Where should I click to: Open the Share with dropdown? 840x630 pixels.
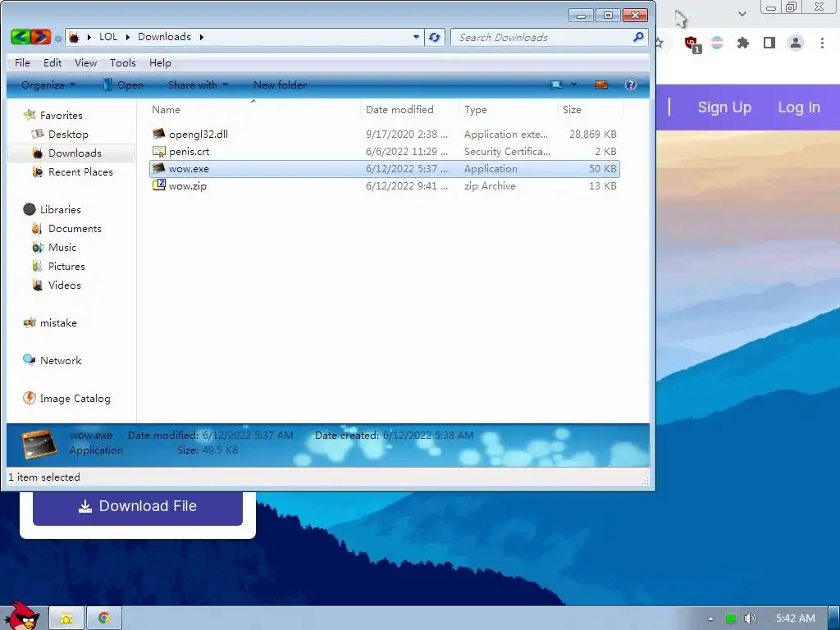click(198, 85)
